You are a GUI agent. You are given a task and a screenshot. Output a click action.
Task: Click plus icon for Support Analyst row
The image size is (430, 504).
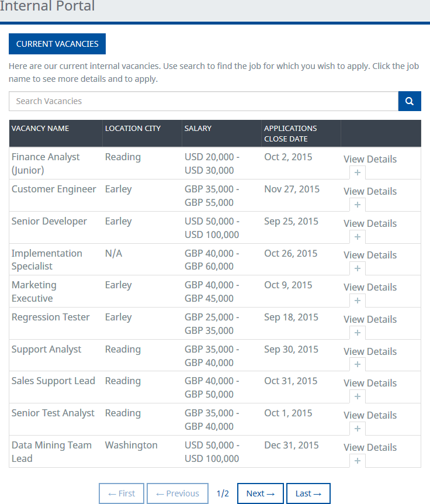tap(358, 364)
